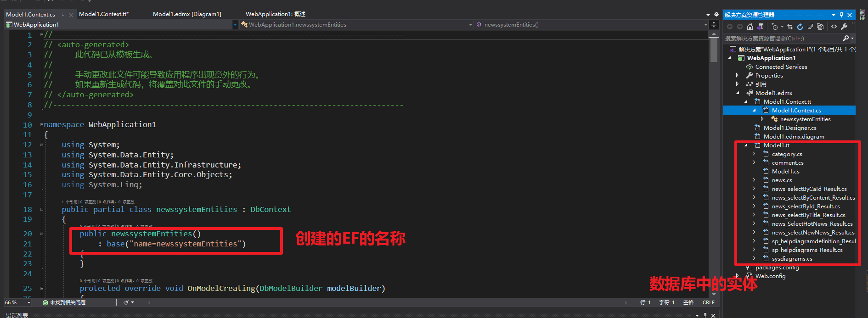Open the pending changes filter dropdown arrow
Viewport: 868px width, 318px height.
click(782, 27)
